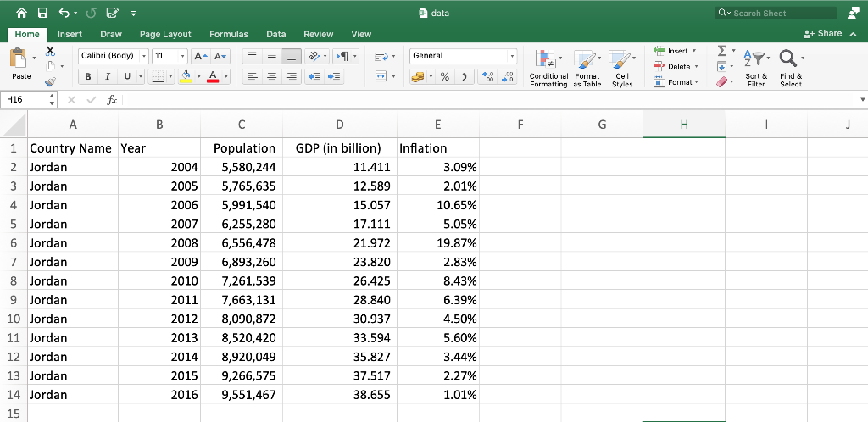
Task: Open the Page Layout tab
Action: 165,34
